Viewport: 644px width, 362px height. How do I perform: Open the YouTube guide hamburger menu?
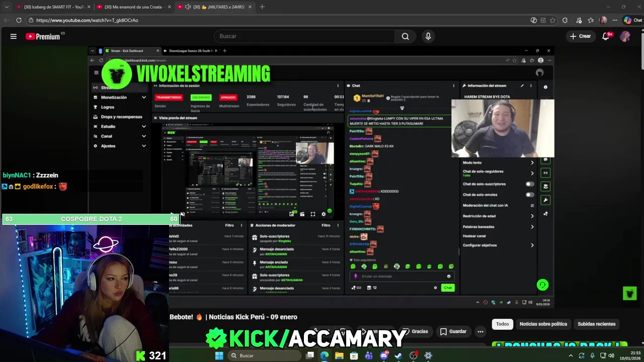coord(14,36)
